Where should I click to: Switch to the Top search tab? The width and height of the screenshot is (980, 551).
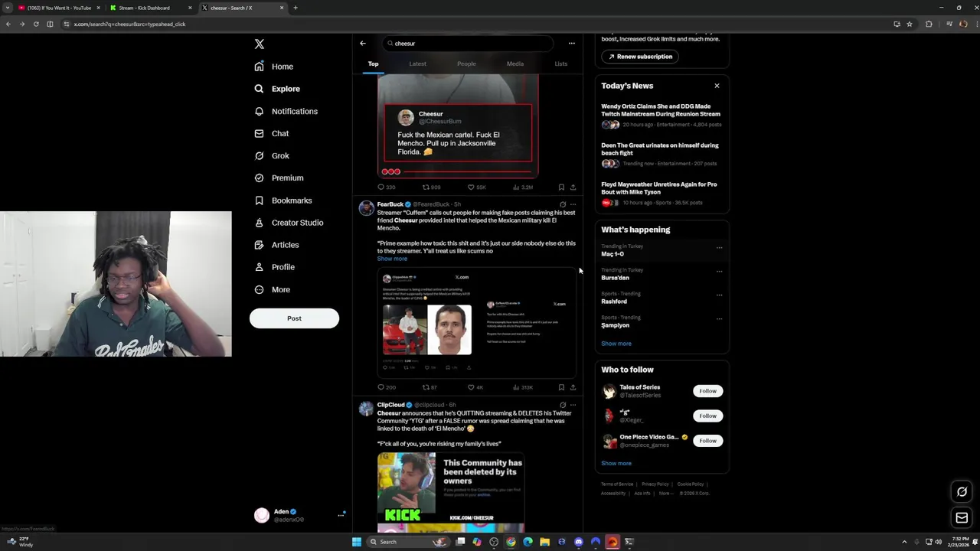click(x=373, y=64)
